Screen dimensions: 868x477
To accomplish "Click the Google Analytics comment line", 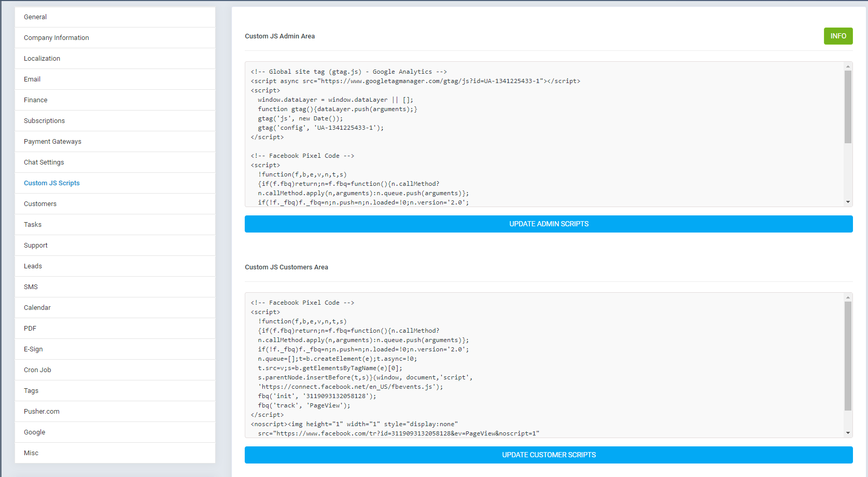I will [x=348, y=72].
